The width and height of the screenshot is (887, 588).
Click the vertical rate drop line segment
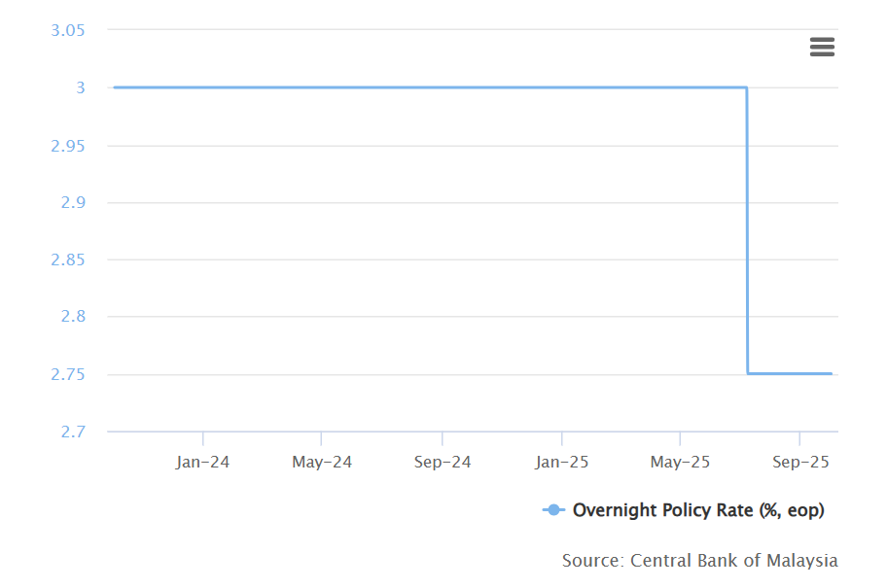747,233
